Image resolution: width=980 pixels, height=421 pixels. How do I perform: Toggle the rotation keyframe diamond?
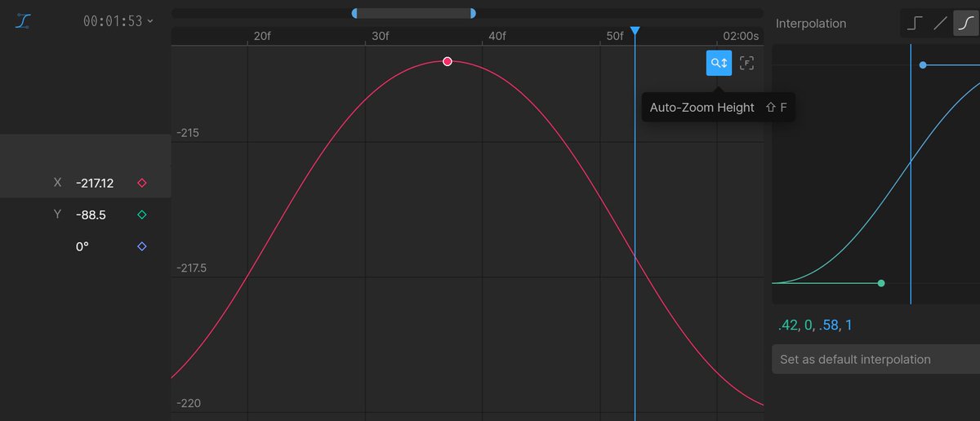pos(142,246)
